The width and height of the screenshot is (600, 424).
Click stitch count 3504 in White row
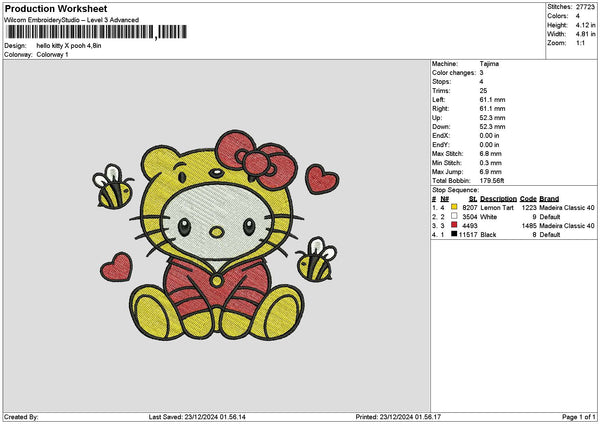(470, 217)
